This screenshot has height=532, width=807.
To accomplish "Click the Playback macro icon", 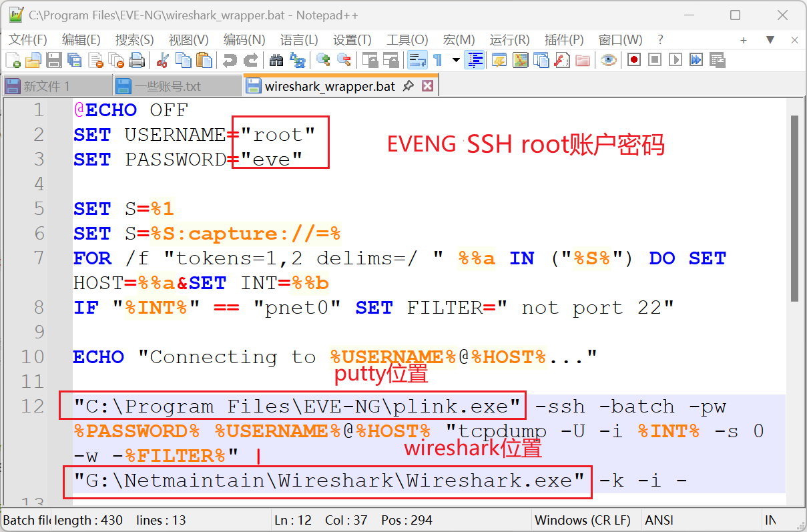I will coord(676,61).
